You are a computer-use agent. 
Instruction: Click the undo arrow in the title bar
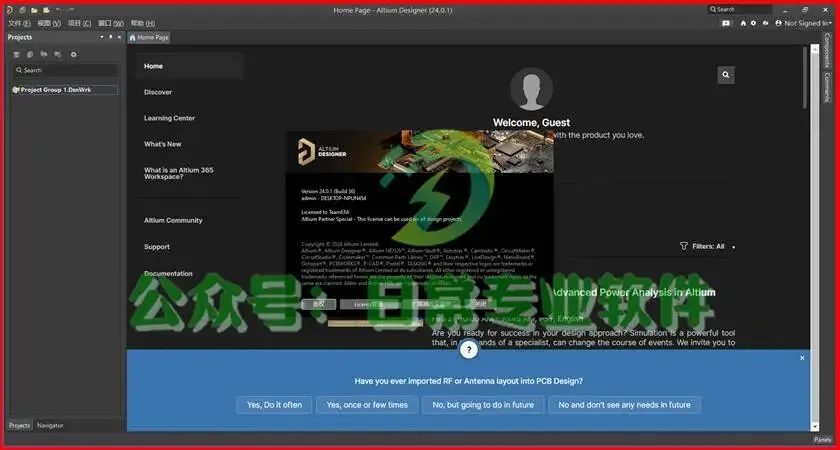coord(59,10)
